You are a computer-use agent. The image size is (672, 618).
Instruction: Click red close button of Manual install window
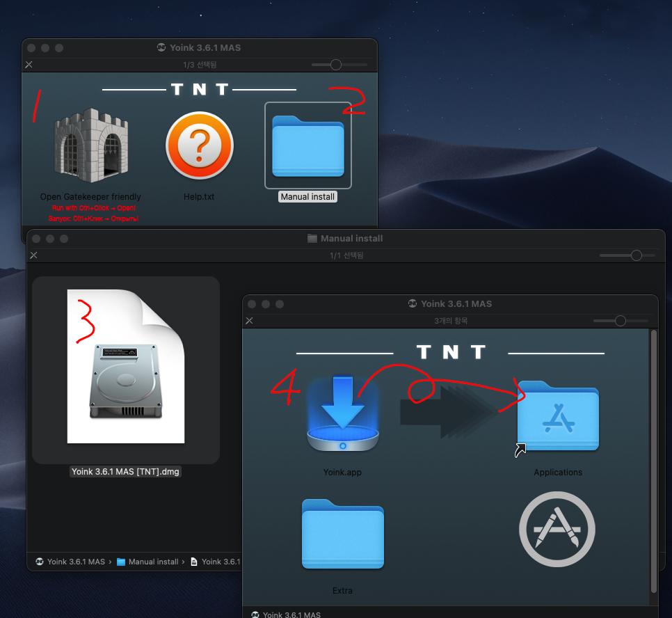coord(36,239)
